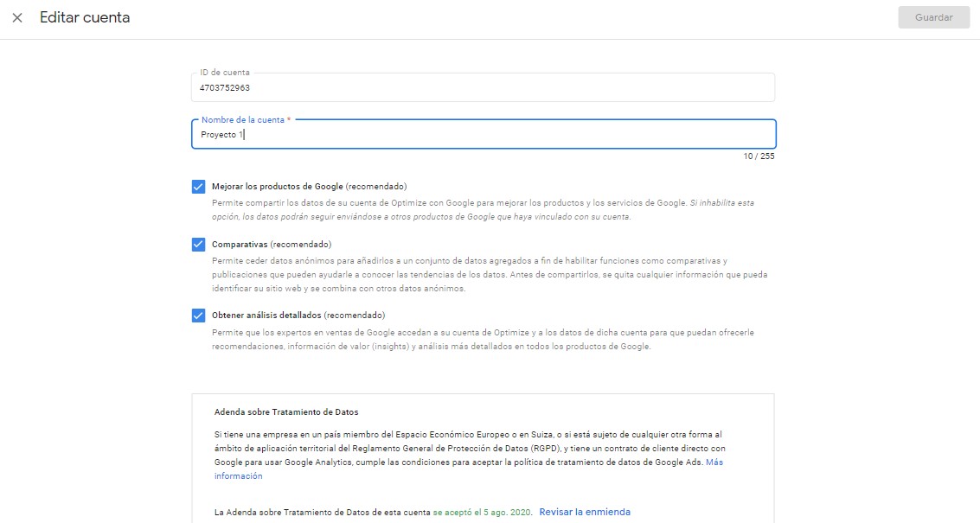Disable the Comparativas checkbox
980x523 pixels.
199,245
